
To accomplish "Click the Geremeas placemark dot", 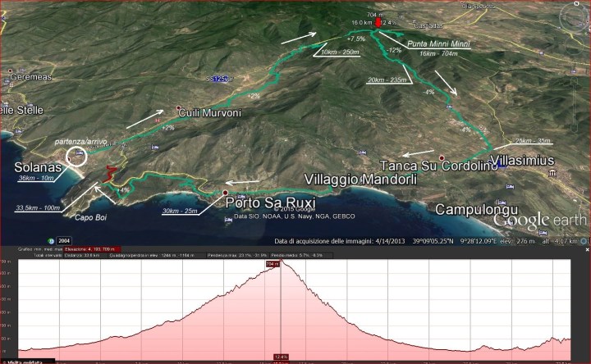I will [11, 71].
